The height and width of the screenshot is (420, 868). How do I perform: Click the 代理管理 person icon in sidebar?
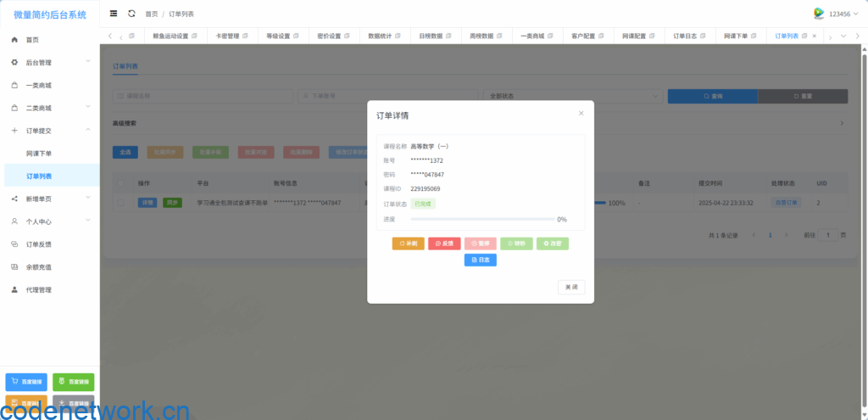coord(14,289)
